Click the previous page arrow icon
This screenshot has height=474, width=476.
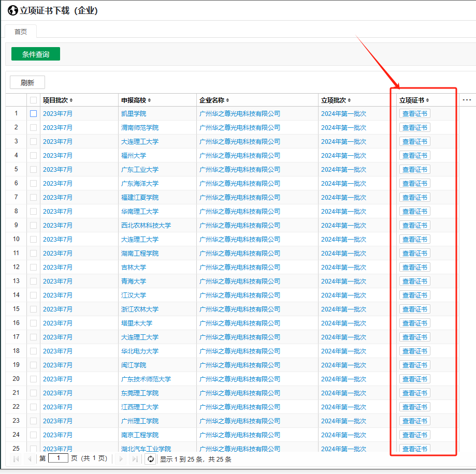coord(30,458)
